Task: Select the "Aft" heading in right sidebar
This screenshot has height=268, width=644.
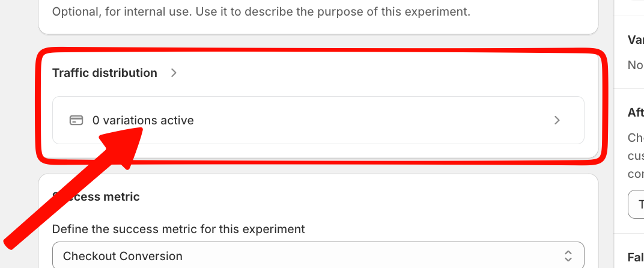Action: (636, 112)
